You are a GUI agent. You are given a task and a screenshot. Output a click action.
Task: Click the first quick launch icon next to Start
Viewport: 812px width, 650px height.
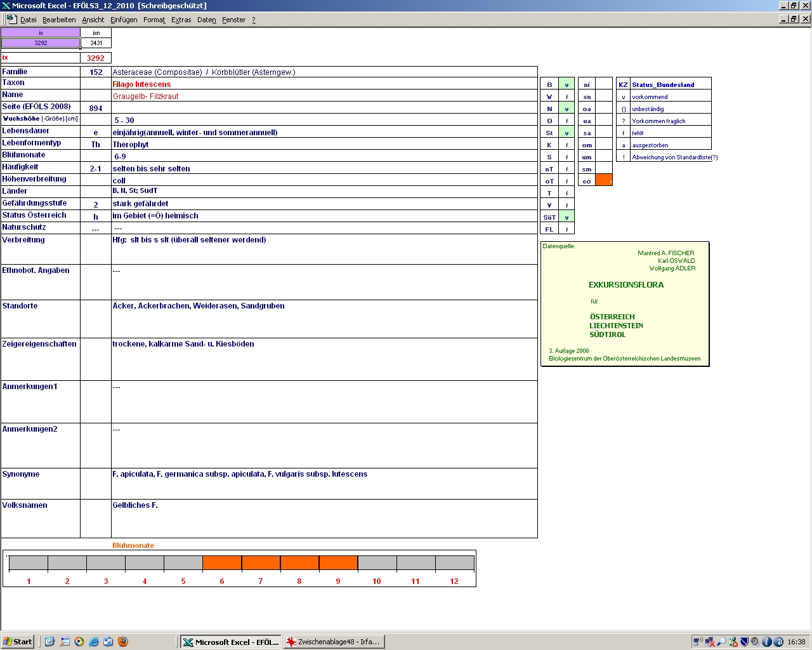point(50,642)
